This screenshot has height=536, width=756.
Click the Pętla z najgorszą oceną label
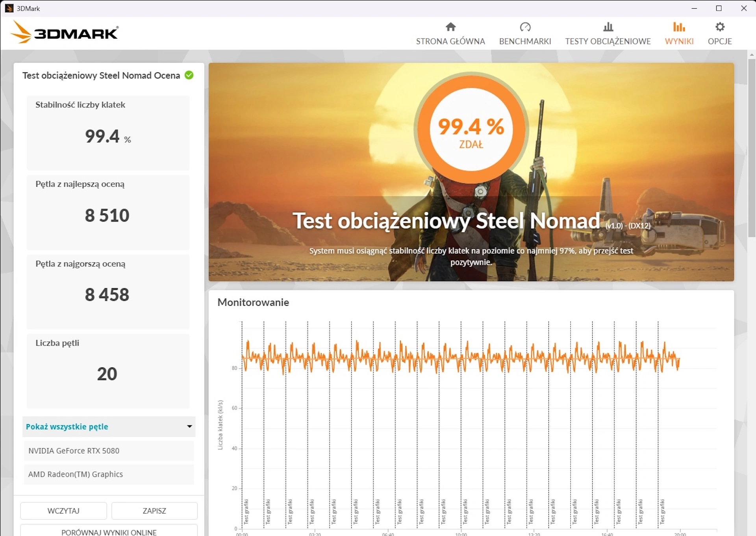tap(80, 264)
